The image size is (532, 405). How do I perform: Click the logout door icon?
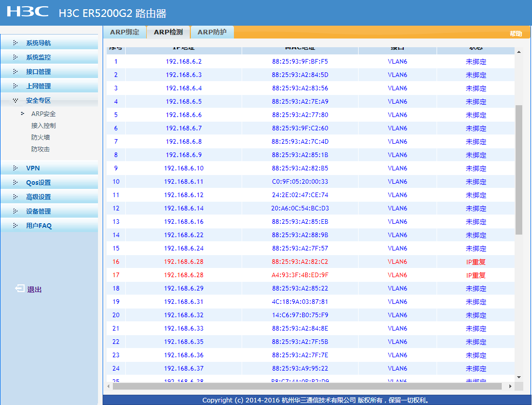pos(19,288)
